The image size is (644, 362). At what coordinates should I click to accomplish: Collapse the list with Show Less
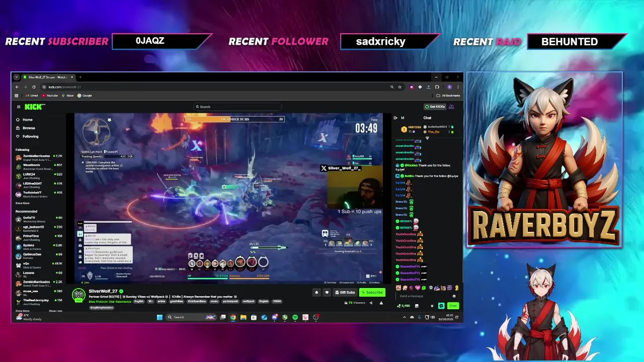[55, 311]
